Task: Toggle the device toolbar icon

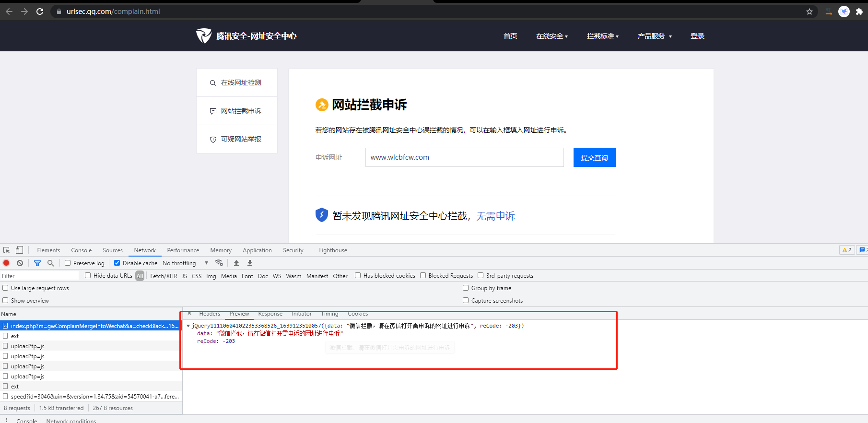Action: (19, 250)
